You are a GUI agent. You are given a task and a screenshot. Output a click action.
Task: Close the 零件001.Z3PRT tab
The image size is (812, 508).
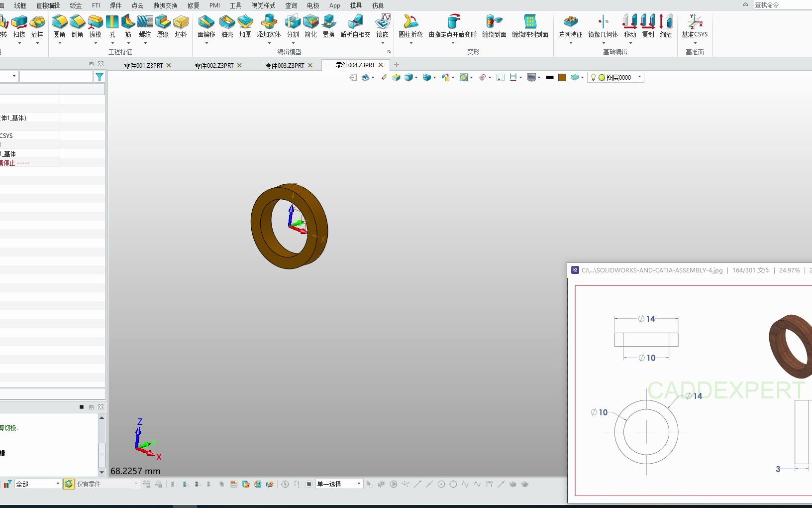click(169, 65)
